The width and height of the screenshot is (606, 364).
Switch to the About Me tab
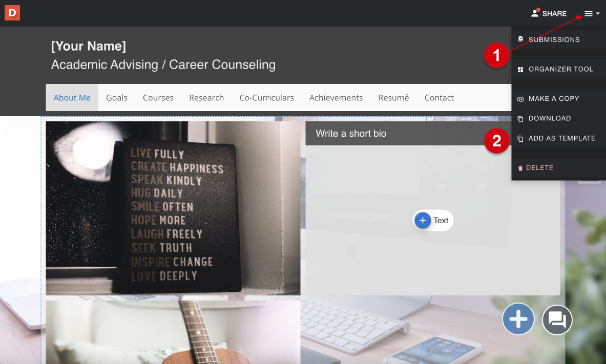[72, 98]
